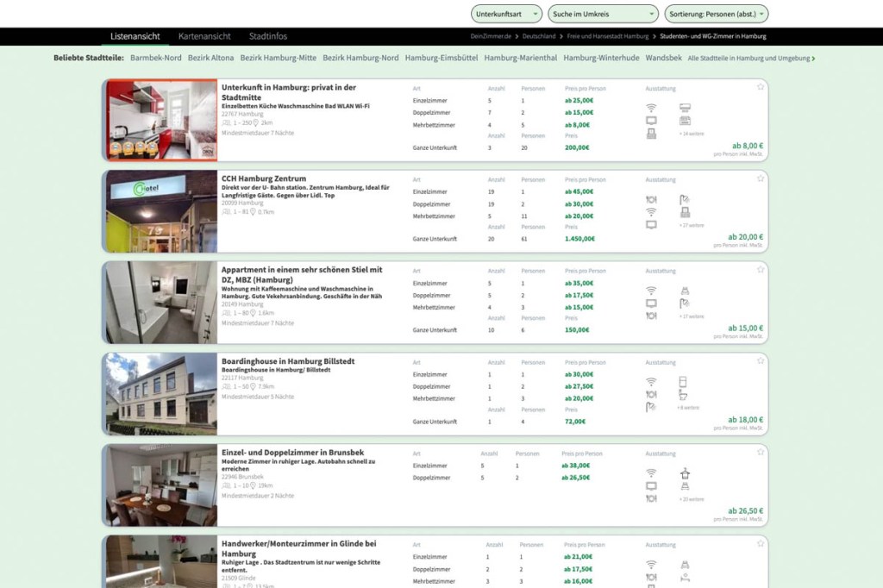The image size is (883, 588).
Task: Mark Boardinghouse Billstedt as favorite via star
Action: coord(761,360)
